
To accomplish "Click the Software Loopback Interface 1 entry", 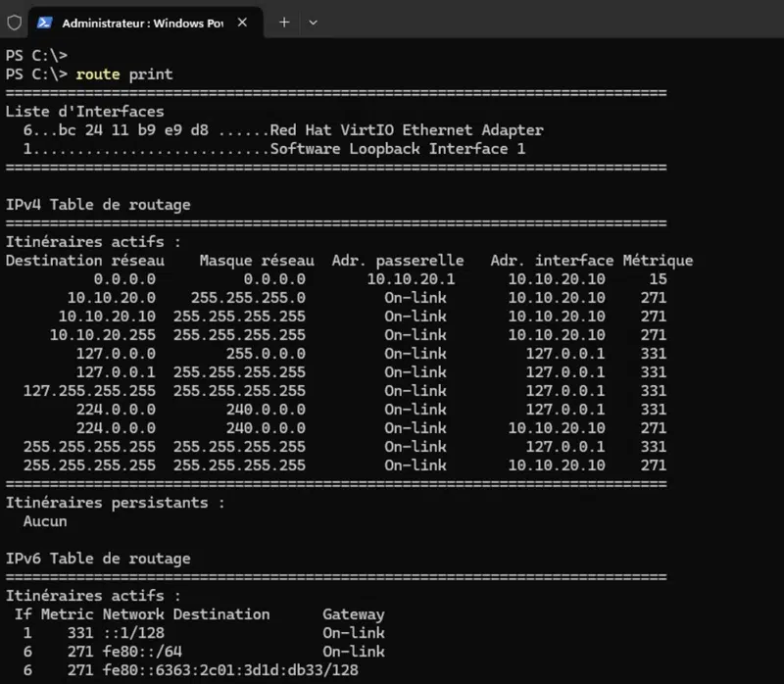I will point(397,149).
